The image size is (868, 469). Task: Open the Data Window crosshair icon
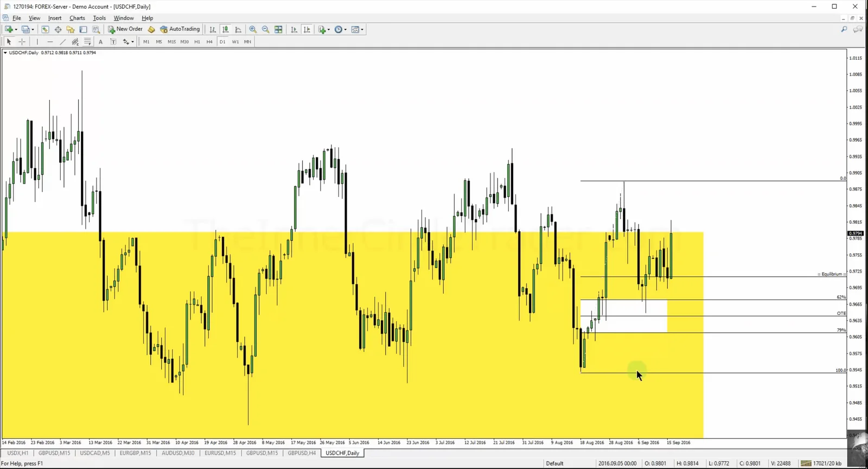58,29
